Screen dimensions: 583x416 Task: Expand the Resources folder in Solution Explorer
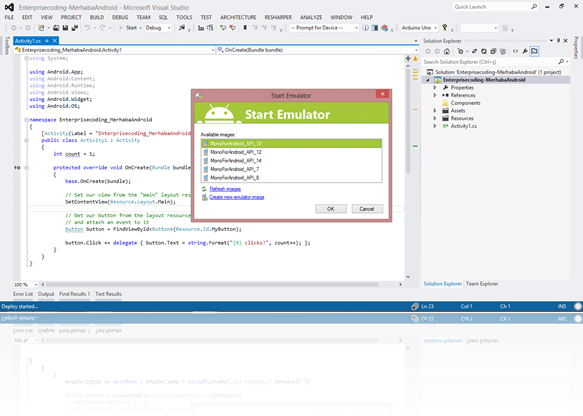pyautogui.click(x=435, y=118)
